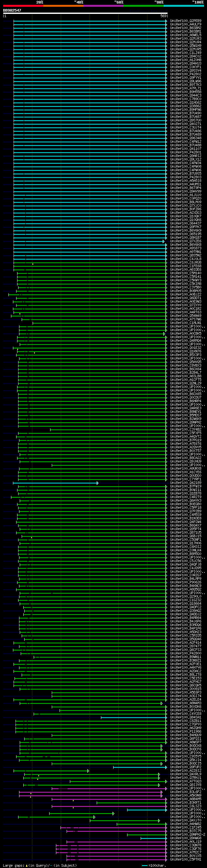
Task: Open hit UniRef100_A8WEL5
Action: 186,35
